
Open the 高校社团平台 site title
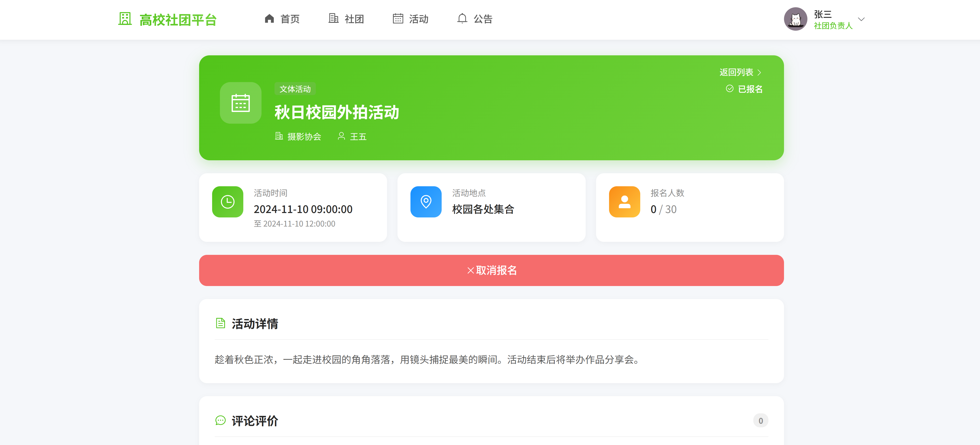click(178, 20)
